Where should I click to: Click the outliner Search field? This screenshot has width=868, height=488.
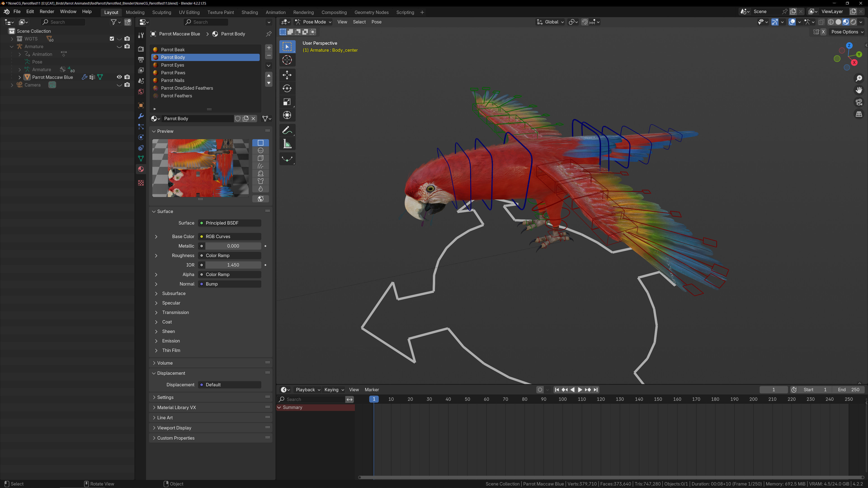[x=63, y=22]
